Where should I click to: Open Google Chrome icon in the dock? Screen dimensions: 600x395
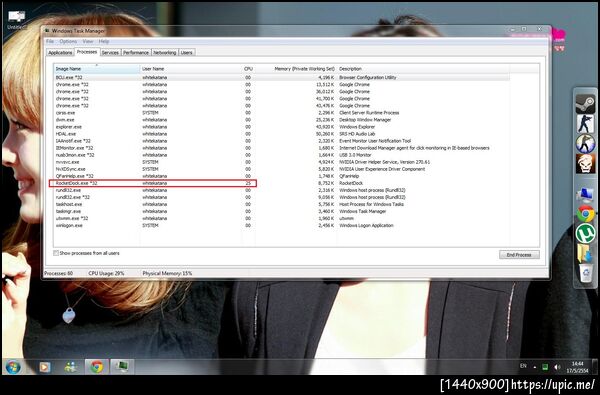[x=586, y=214]
